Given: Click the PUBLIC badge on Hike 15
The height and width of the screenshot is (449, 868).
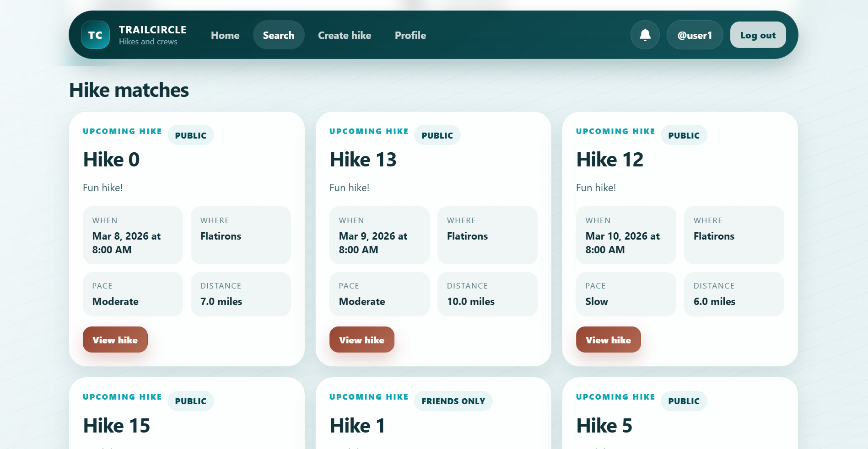Looking at the screenshot, I should click(191, 401).
